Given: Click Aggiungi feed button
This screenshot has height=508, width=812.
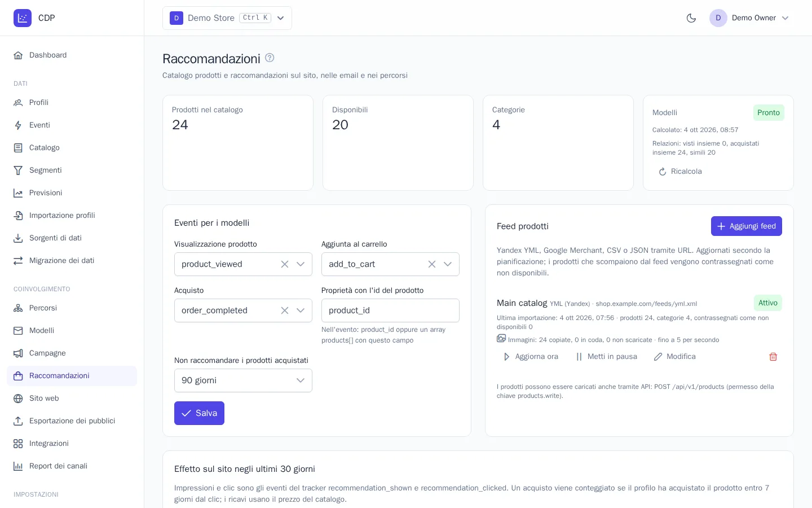Looking at the screenshot, I should (x=746, y=226).
